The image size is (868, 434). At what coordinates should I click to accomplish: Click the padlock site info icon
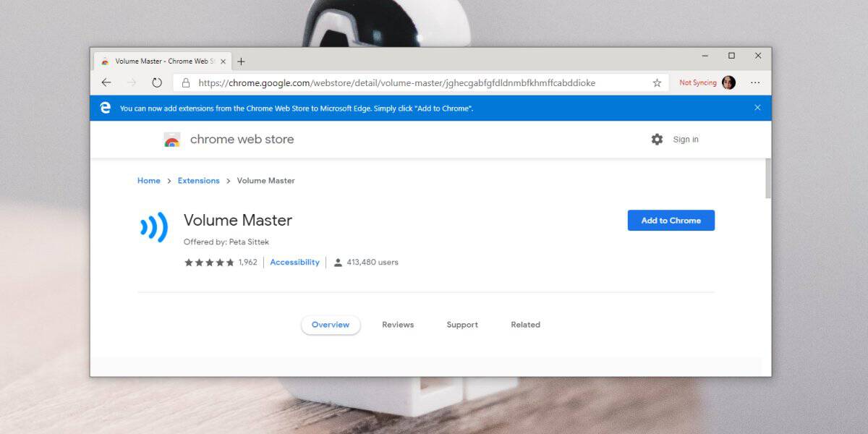(x=186, y=82)
